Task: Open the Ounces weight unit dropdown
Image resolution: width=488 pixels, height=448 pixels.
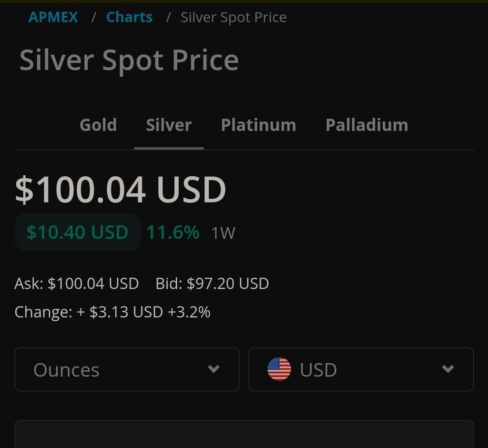Action: coord(126,369)
